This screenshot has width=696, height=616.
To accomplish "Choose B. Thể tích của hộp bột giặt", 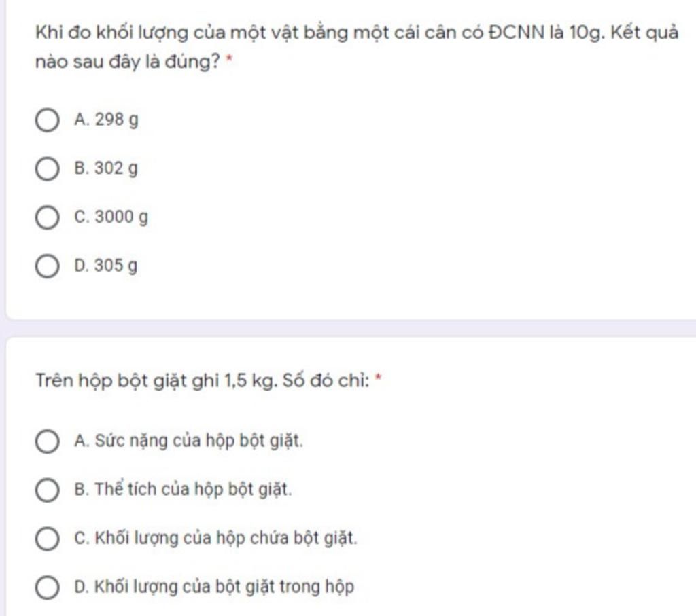I will pos(47,490).
